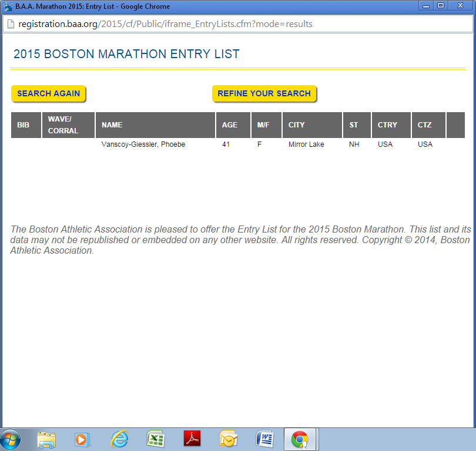Click the Boston Athletic Association copyright notice
Image resolution: width=476 pixels, height=451 pixels.
[x=240, y=240]
